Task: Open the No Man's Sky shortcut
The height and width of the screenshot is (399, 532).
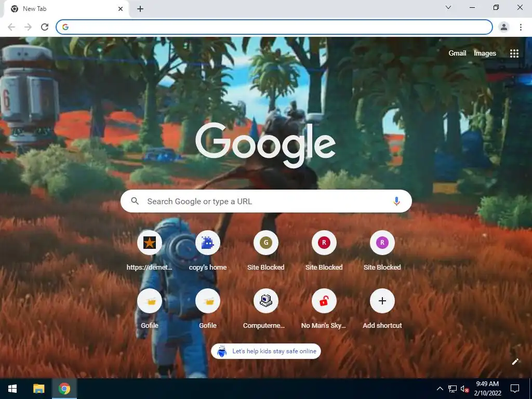Action: pyautogui.click(x=324, y=301)
